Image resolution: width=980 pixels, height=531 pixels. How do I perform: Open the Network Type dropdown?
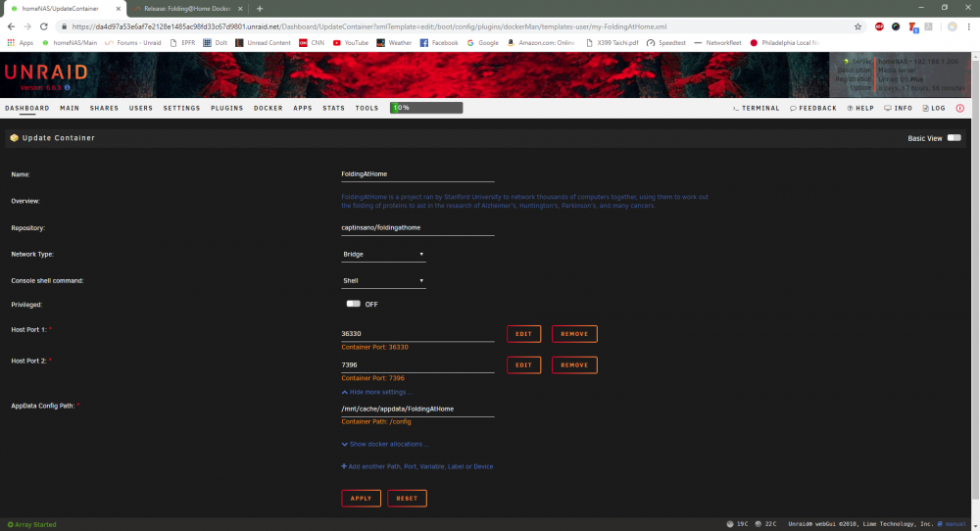tap(383, 255)
